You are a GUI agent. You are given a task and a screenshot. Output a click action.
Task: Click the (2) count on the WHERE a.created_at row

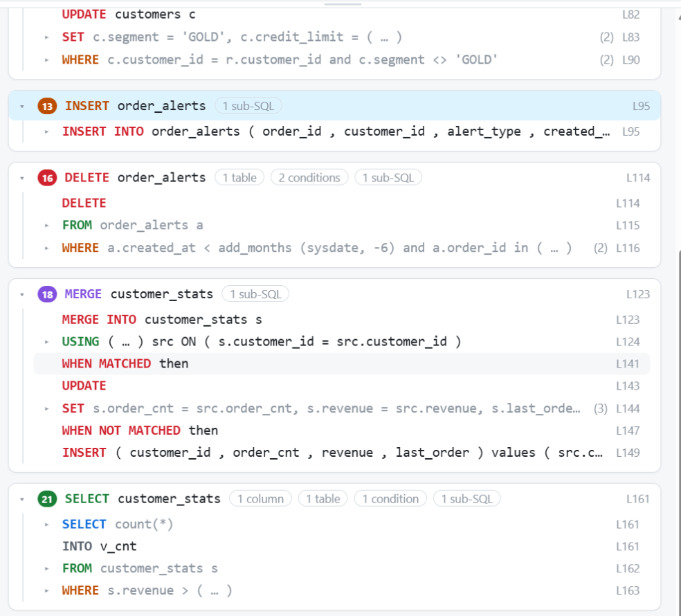coord(601,248)
